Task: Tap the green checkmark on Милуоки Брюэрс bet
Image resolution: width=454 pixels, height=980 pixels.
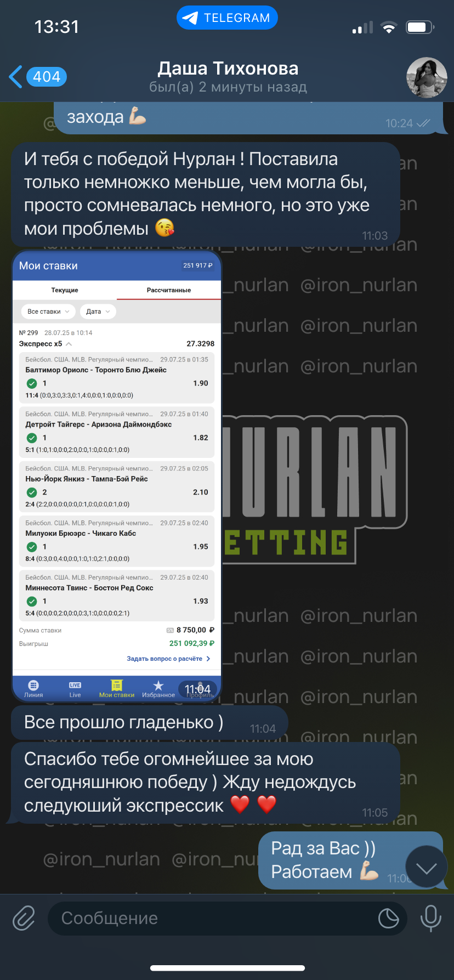Action: pos(32,547)
